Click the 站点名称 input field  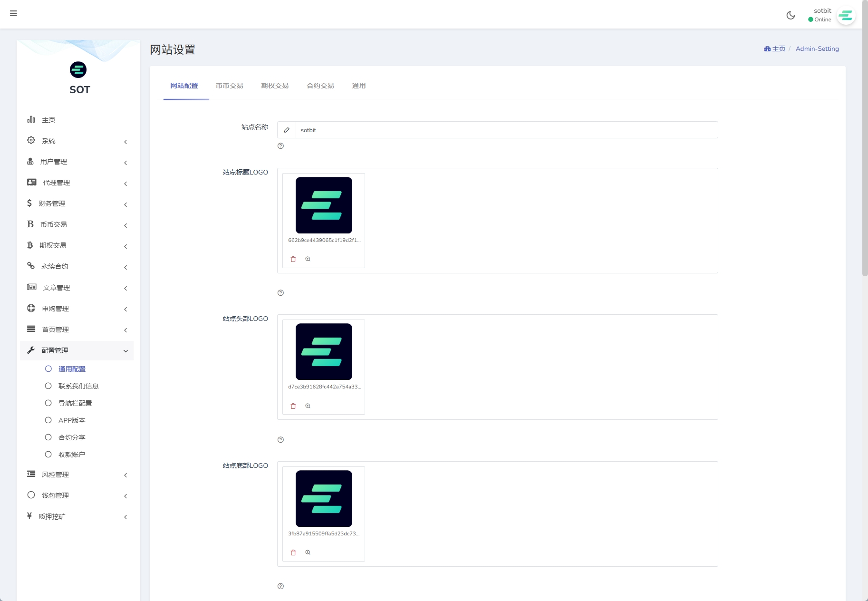[506, 130]
